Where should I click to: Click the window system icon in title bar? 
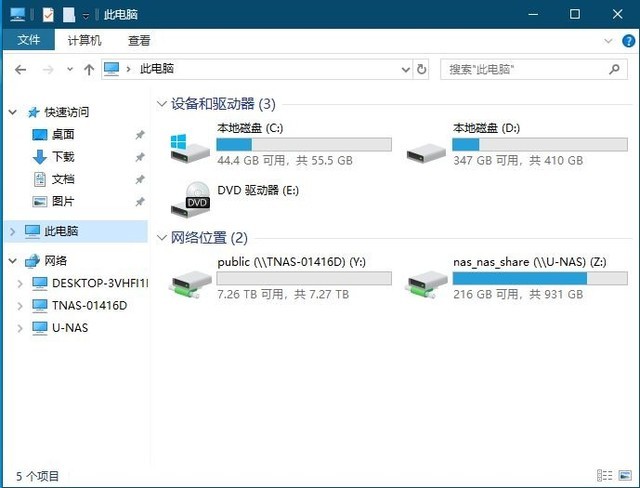coord(18,15)
